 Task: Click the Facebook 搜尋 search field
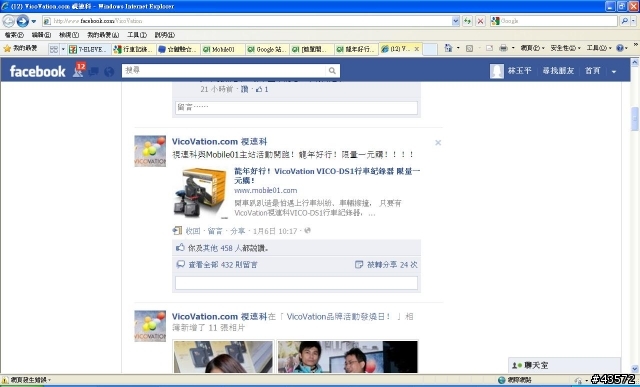[x=224, y=71]
